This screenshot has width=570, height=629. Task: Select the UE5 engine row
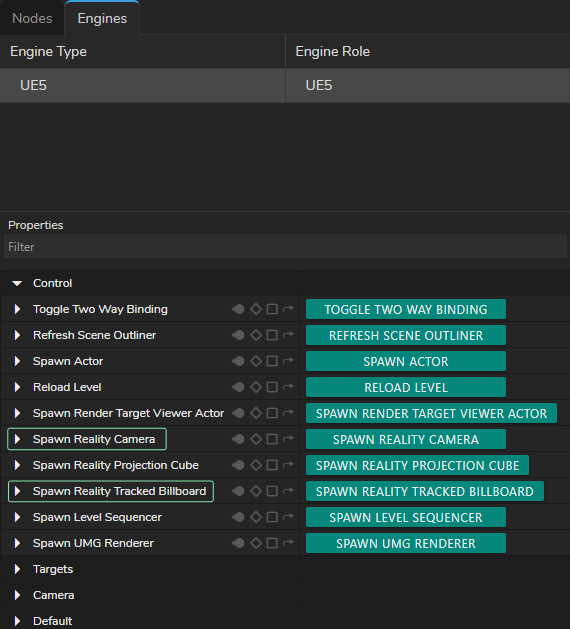tap(285, 85)
